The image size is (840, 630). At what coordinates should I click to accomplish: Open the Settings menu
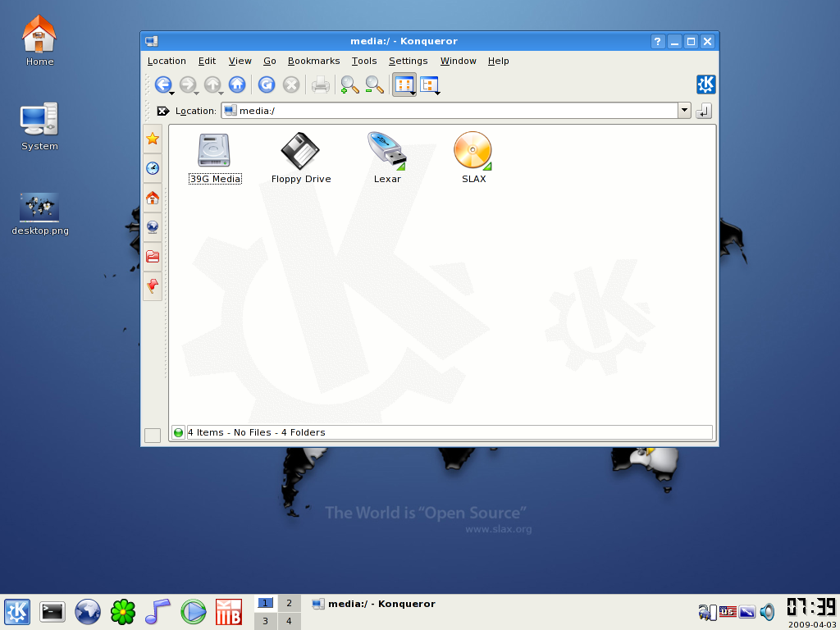[x=408, y=61]
